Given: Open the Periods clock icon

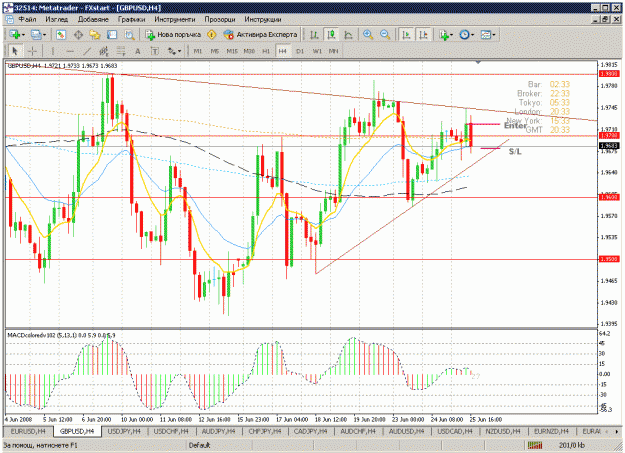Looking at the screenshot, I should (464, 35).
